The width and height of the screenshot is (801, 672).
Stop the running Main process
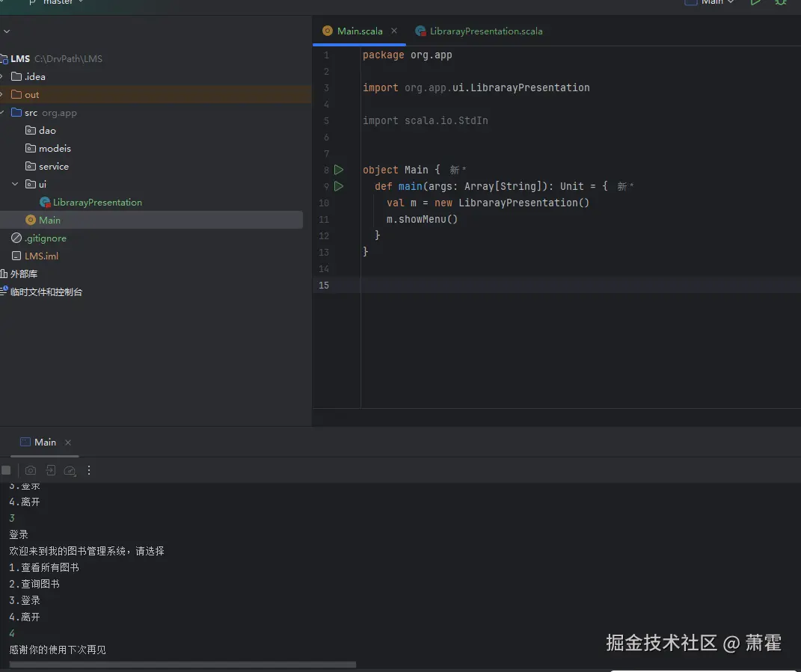[6, 470]
